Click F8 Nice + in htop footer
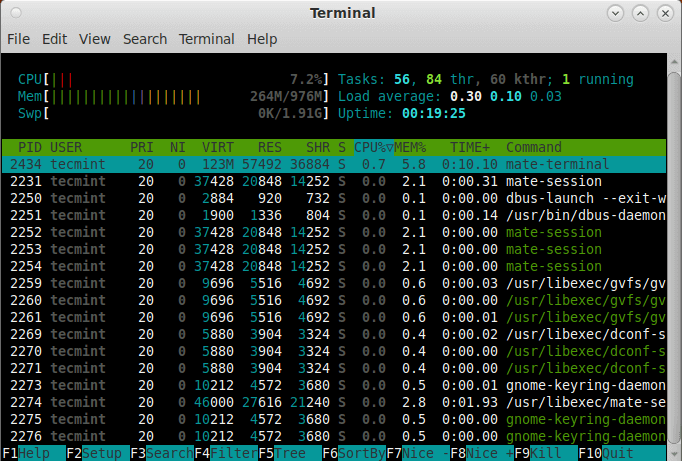The image size is (682, 461). click(481, 453)
